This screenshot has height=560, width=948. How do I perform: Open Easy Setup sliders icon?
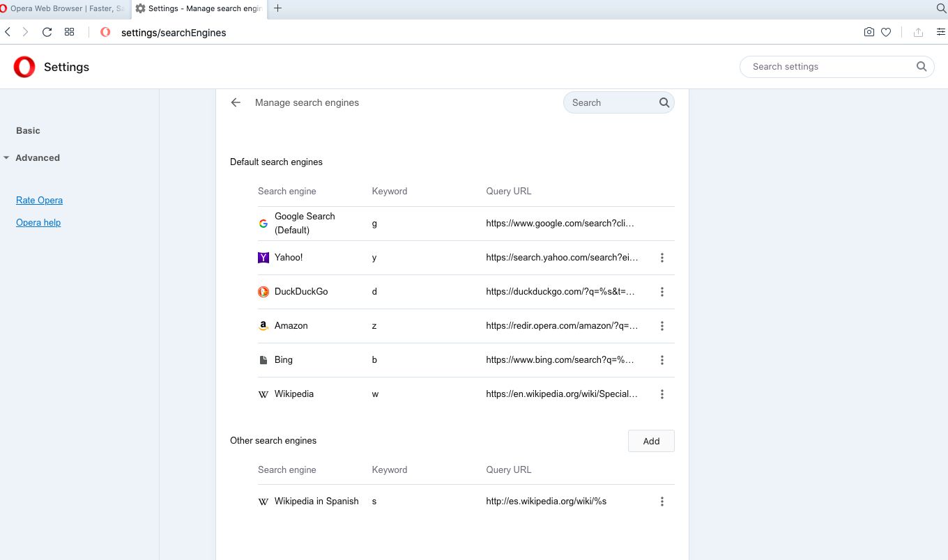pos(941,32)
